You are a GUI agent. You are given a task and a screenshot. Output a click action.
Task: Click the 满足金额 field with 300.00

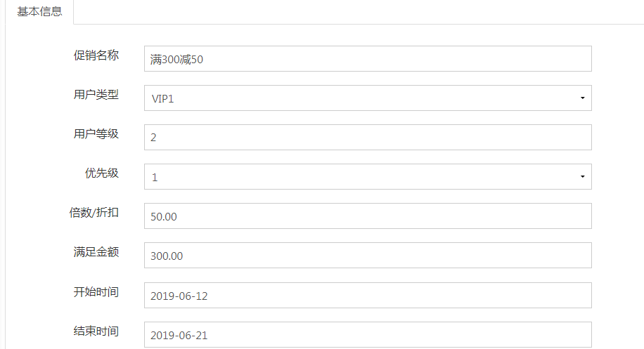(368, 256)
